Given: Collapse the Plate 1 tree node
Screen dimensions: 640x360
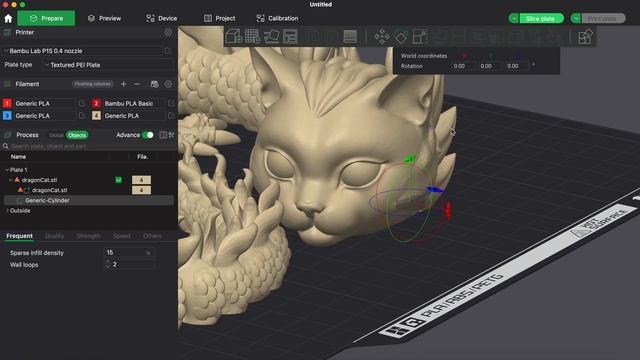Looking at the screenshot, I should (x=7, y=170).
